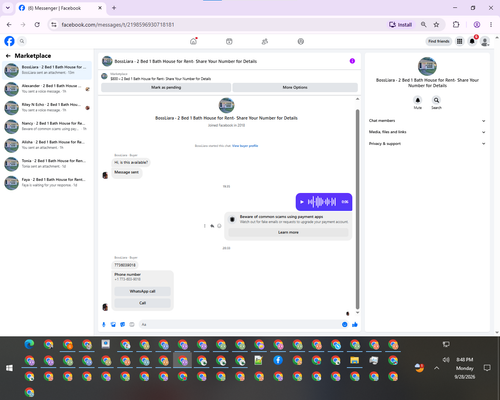Reload the page
This screenshot has height=400, width=500.
click(x=37, y=25)
